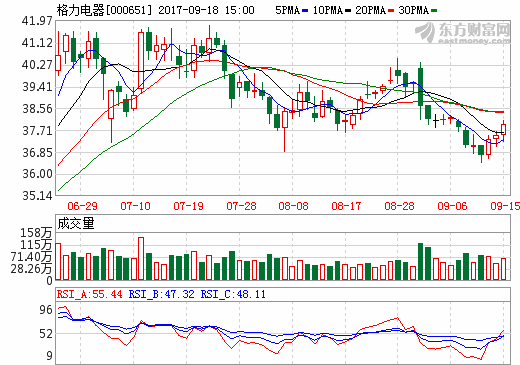This screenshot has width=520, height=365.
Task: Click the 30PMA legend label
Action: point(413,10)
